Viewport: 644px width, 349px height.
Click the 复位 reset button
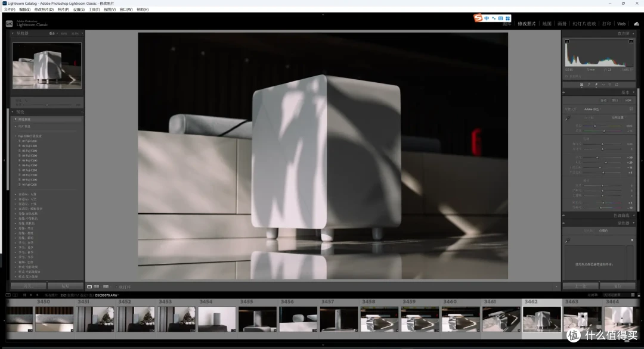(x=617, y=286)
